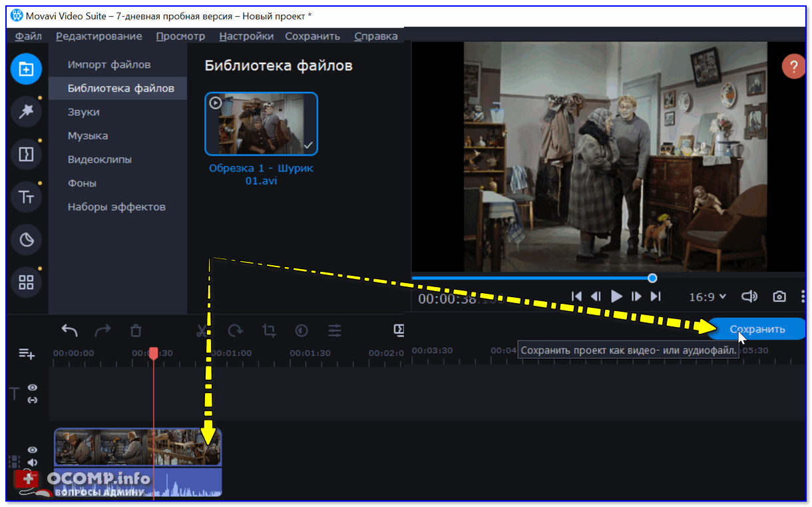Rotate the clip with the rotate icon

(236, 330)
